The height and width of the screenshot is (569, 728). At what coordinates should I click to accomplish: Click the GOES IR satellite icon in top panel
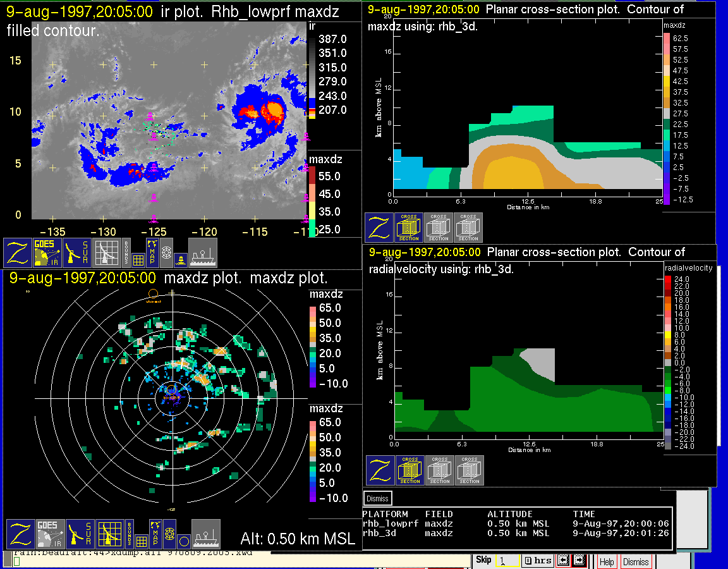(47, 252)
